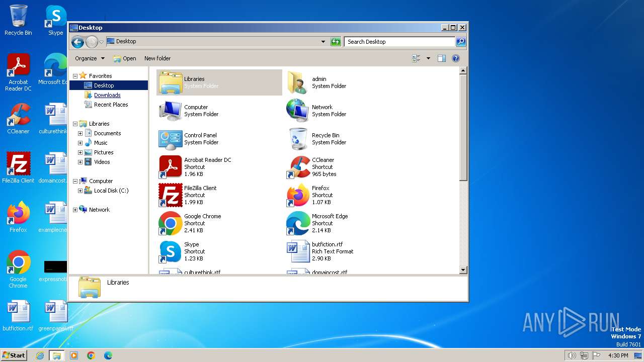The width and height of the screenshot is (644, 362).
Task: Click the 4:30 PM taskbar clock
Action: 618,355
